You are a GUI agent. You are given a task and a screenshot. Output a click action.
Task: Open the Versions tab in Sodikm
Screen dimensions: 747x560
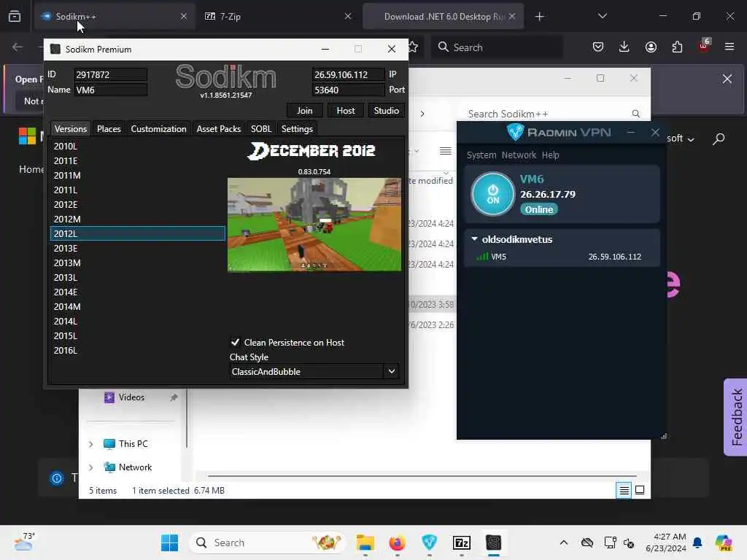71,128
